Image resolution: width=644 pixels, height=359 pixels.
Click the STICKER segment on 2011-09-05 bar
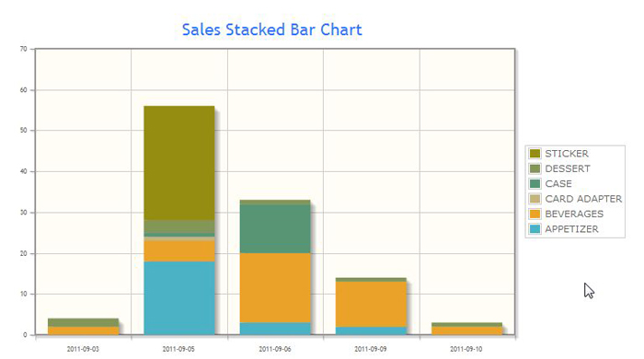179,163
